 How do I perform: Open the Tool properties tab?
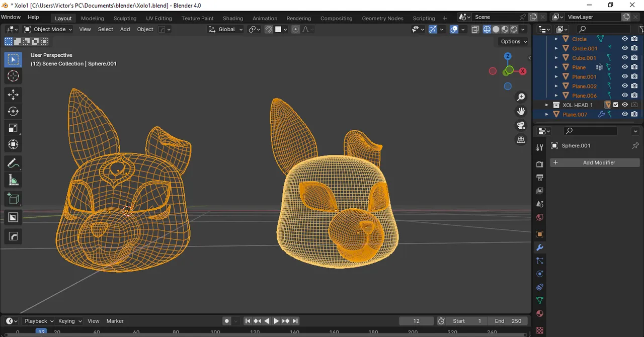coord(540,147)
